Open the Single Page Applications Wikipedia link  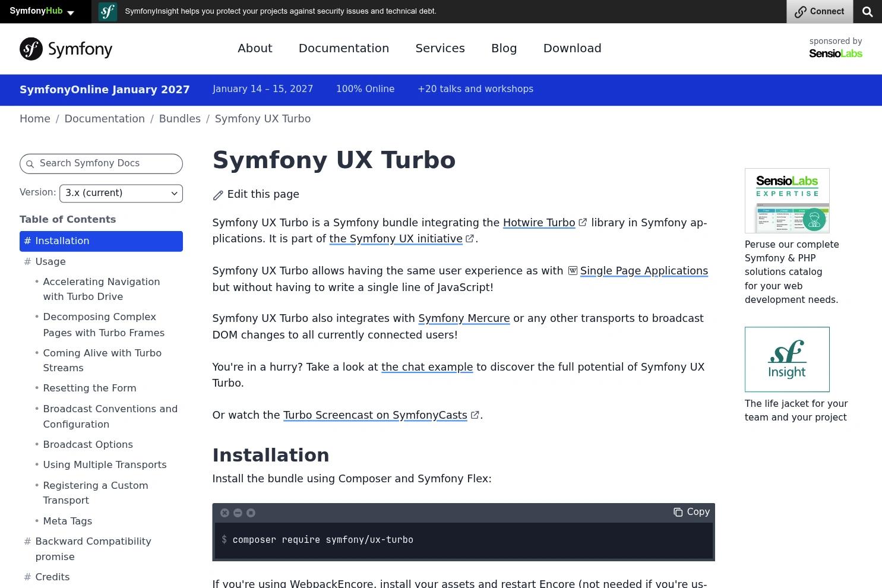(644, 271)
